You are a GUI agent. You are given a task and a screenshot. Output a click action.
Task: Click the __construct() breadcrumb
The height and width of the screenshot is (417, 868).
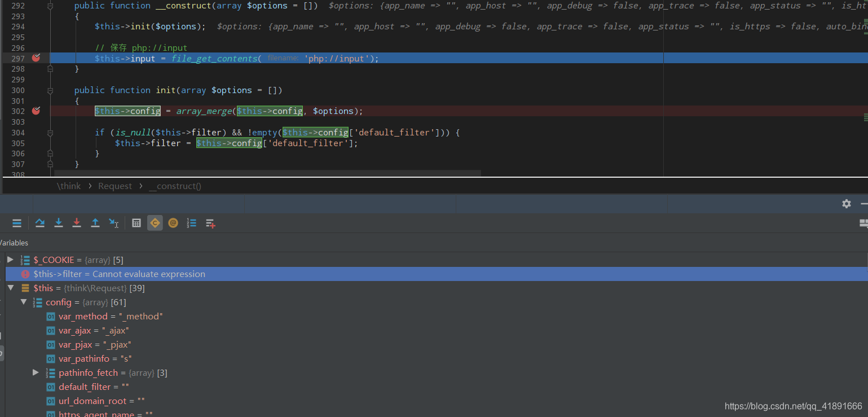175,186
